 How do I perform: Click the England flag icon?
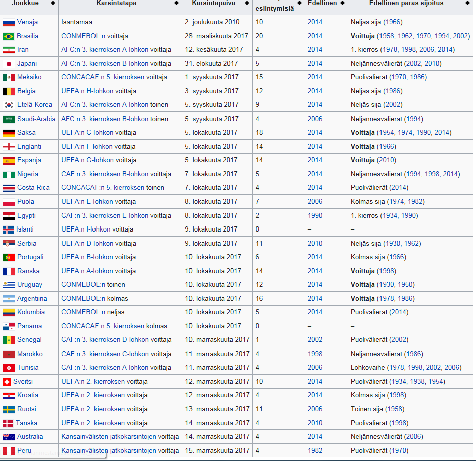click(9, 147)
